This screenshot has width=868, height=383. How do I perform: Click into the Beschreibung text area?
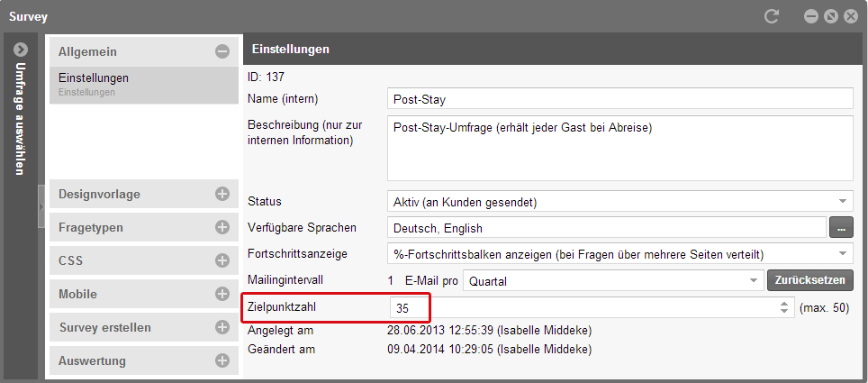click(x=619, y=148)
